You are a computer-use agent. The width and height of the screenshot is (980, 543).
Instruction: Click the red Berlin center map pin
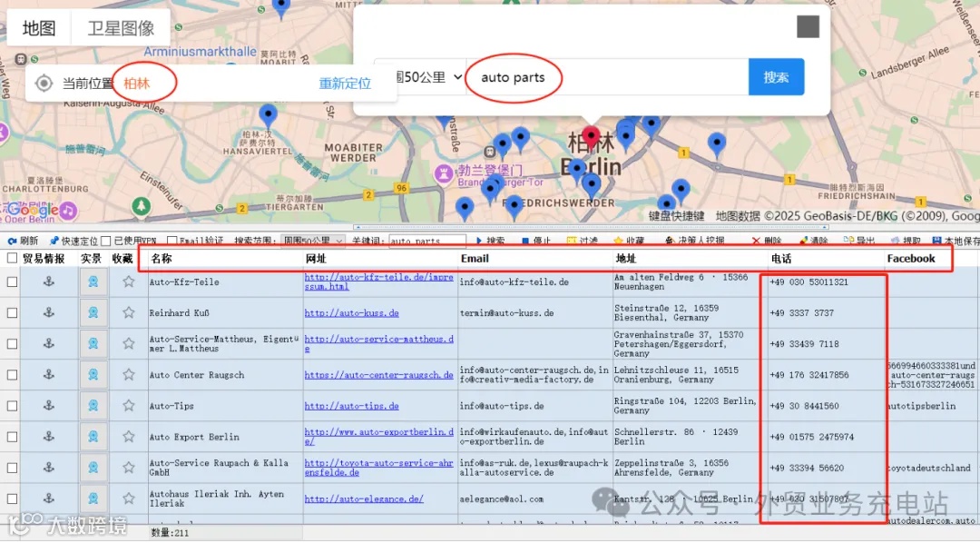pos(591,138)
